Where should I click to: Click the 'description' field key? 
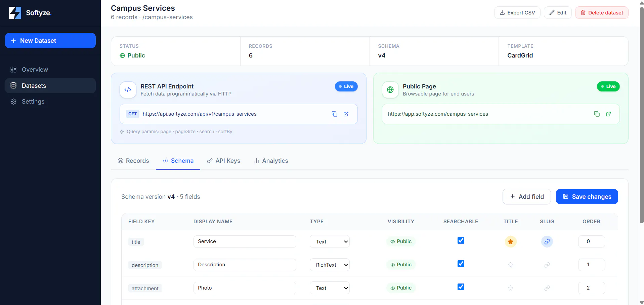point(145,265)
